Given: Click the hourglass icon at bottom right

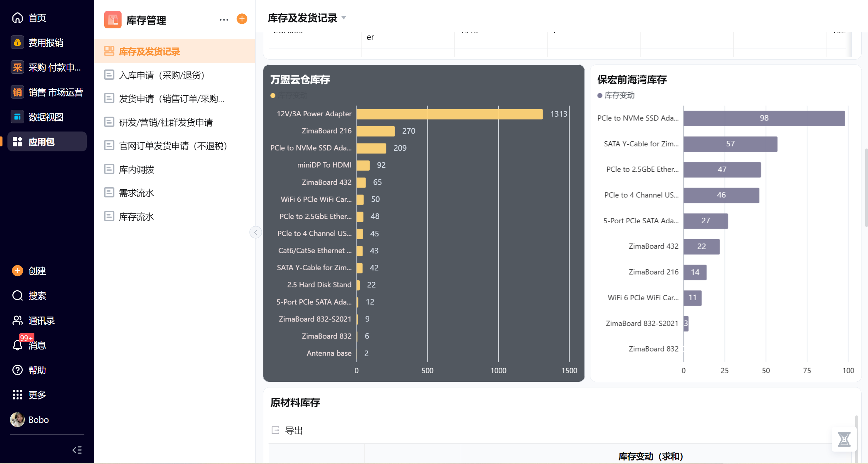Looking at the screenshot, I should point(844,440).
